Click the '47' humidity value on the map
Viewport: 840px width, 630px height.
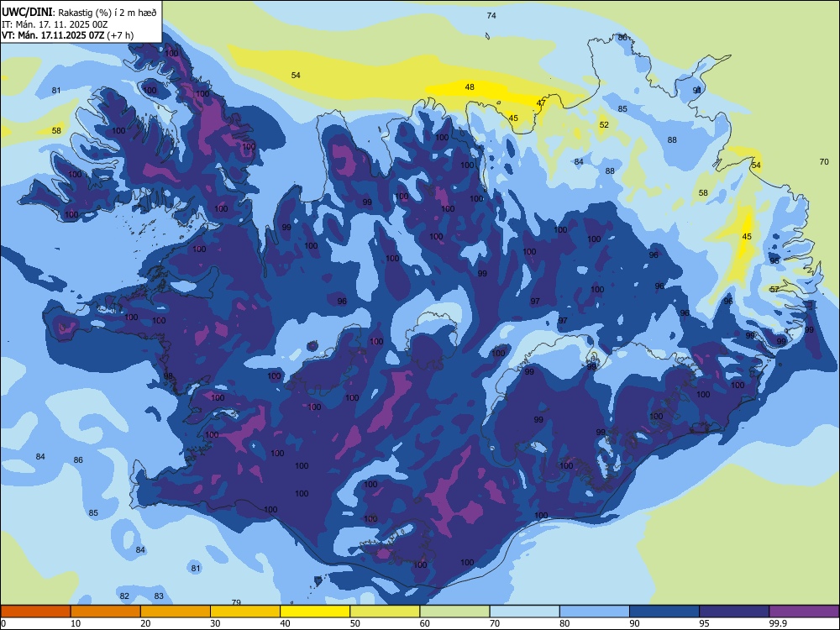(x=541, y=102)
